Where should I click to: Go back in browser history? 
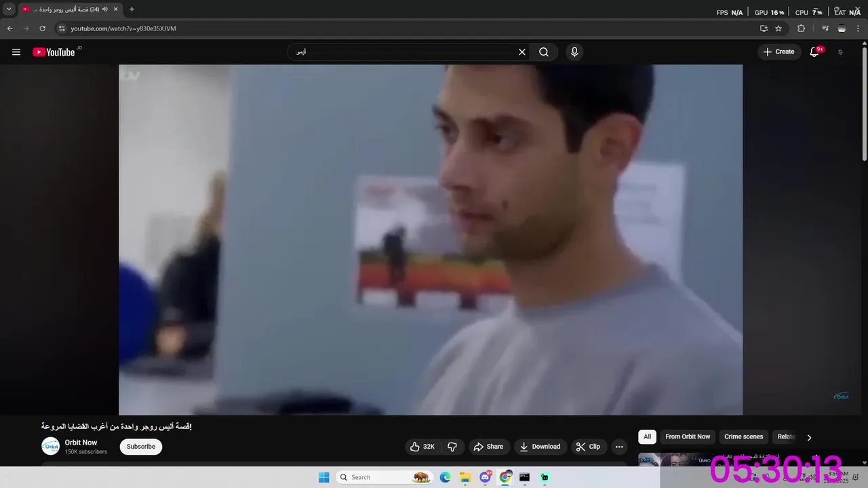(x=10, y=28)
